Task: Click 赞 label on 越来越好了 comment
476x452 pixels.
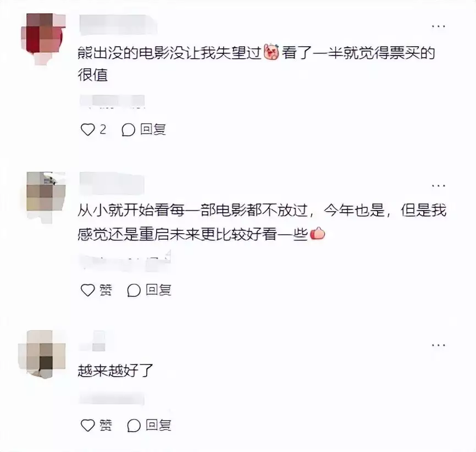Action: tap(106, 425)
